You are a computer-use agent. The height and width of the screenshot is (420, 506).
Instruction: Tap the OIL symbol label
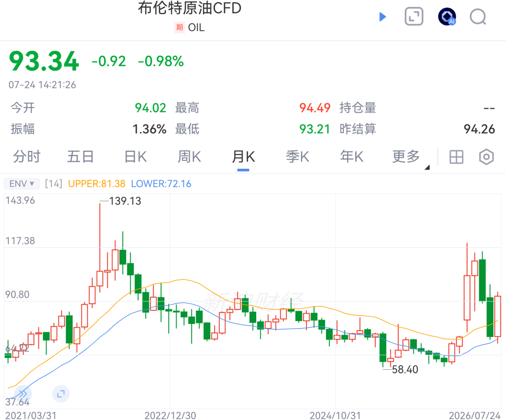[x=196, y=28]
